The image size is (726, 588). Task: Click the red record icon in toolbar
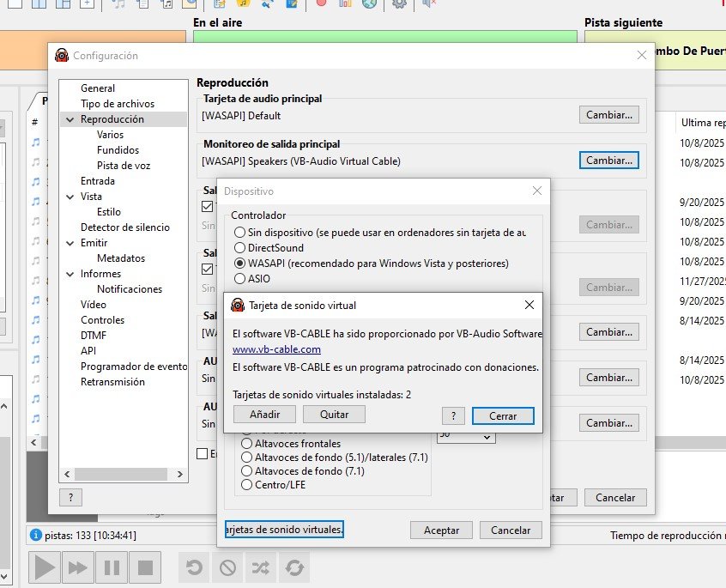[x=321, y=3]
